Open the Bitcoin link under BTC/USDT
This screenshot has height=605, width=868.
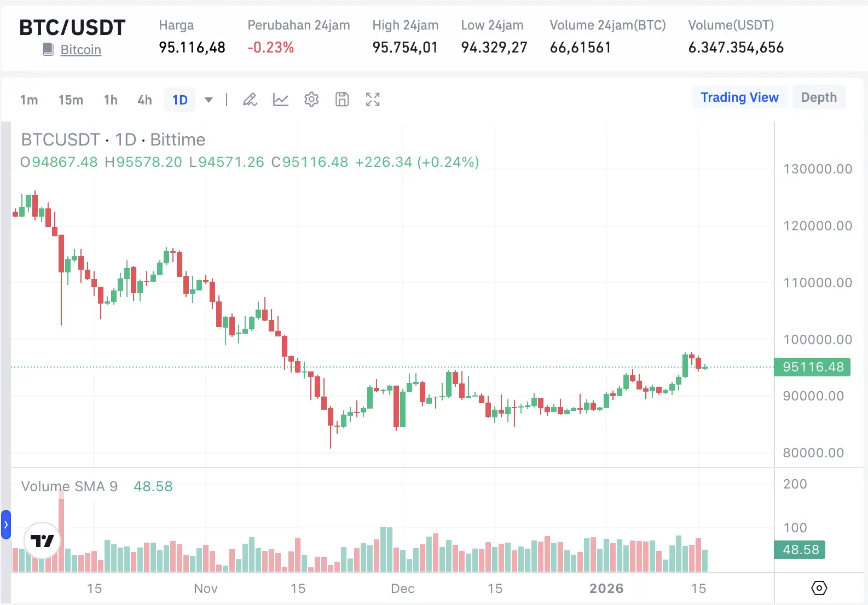(x=80, y=49)
